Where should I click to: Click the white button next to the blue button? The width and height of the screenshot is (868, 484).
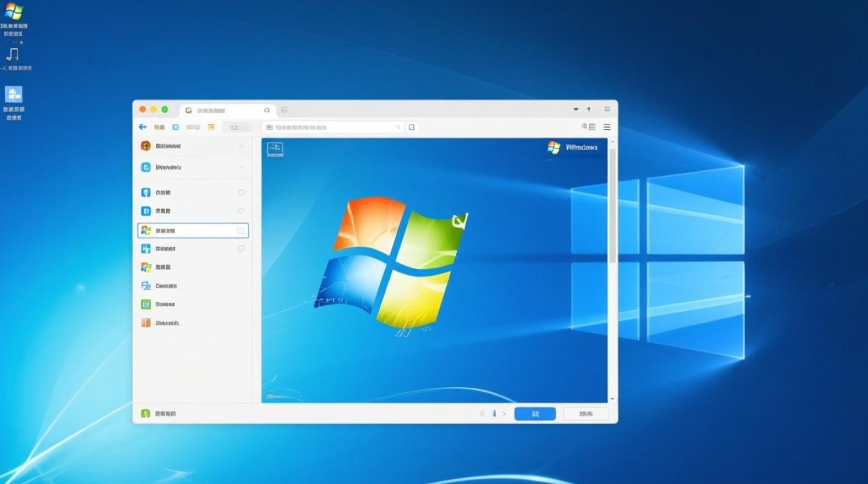(584, 413)
